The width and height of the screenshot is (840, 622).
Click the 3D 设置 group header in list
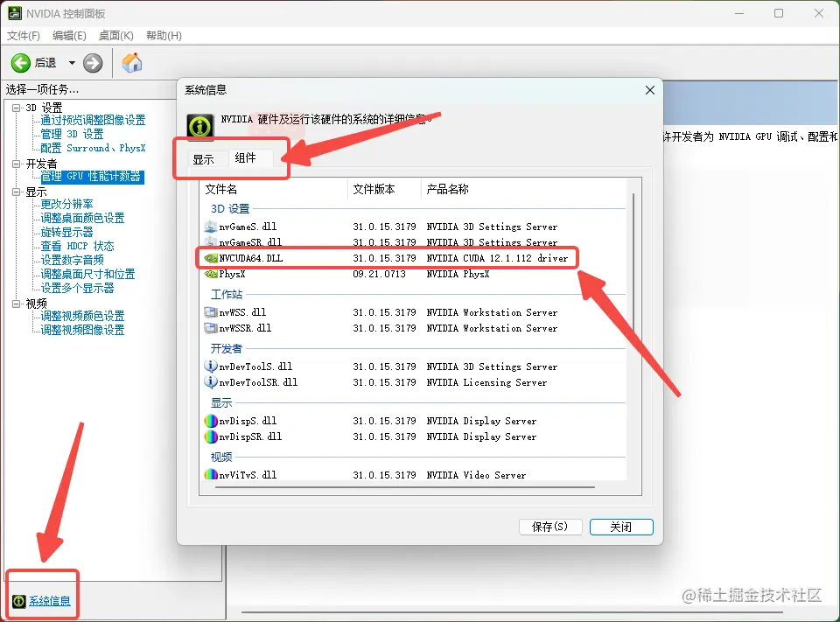click(x=230, y=208)
